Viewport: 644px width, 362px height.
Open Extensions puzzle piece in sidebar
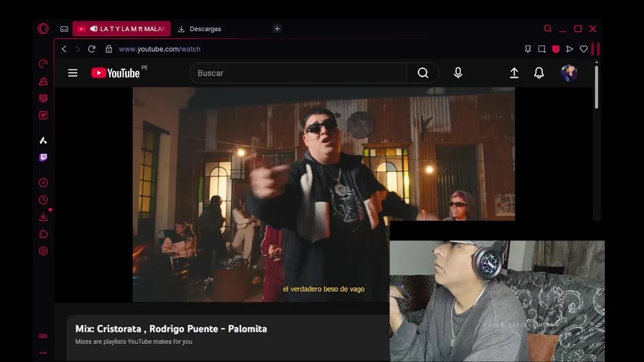click(x=43, y=234)
